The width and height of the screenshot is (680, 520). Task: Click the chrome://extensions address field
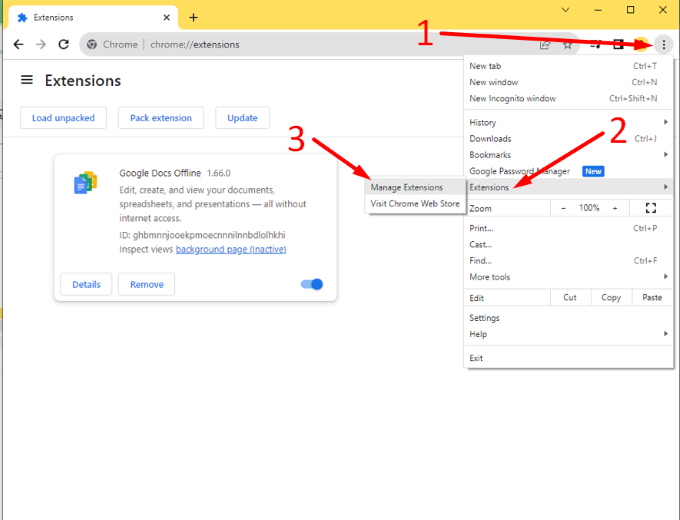(x=195, y=44)
